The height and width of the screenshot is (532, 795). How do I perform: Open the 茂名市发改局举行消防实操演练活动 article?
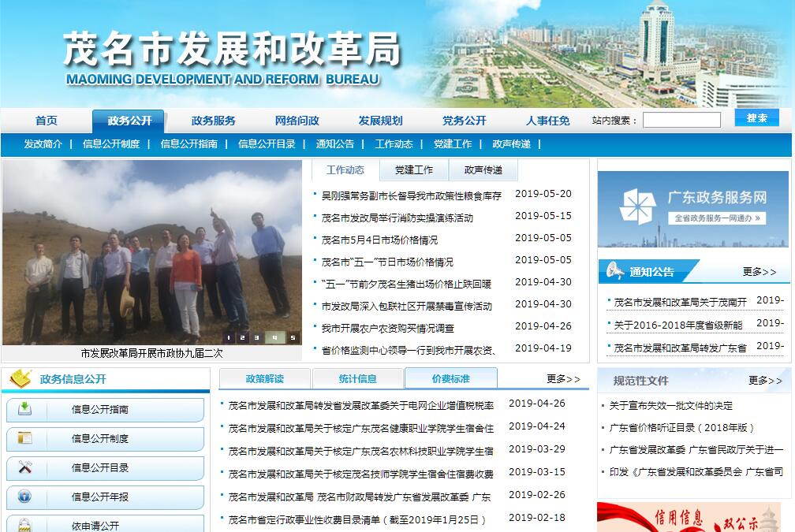pos(397,218)
